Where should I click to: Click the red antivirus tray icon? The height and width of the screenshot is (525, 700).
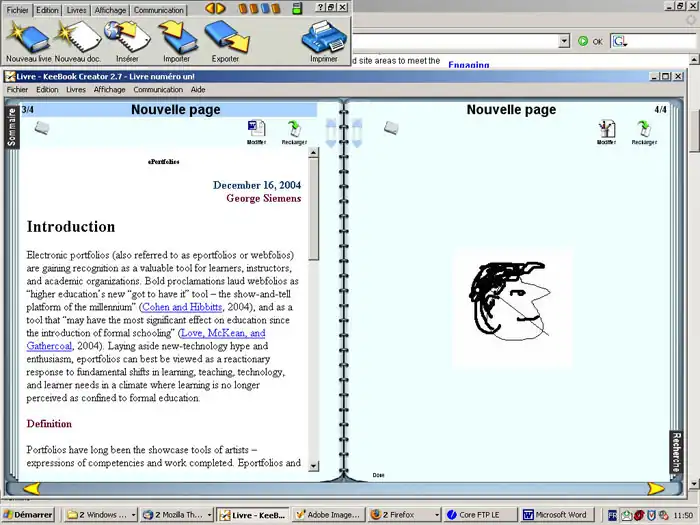(639, 515)
